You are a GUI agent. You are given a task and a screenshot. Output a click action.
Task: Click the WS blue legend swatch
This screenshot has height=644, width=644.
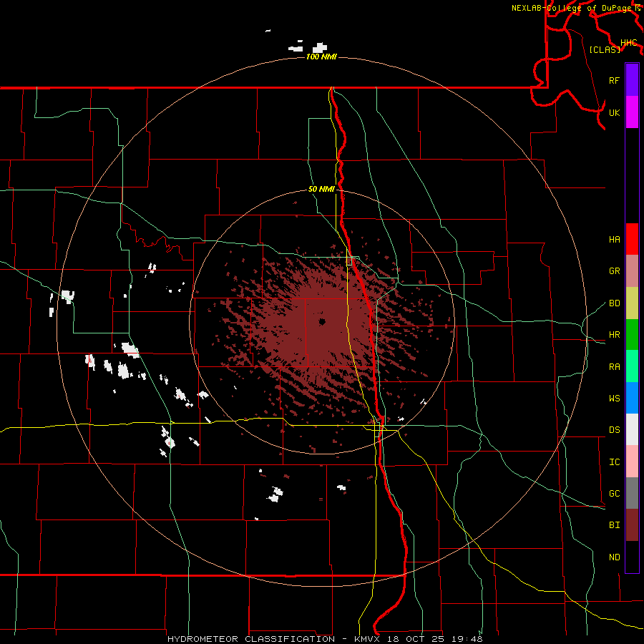click(x=632, y=398)
